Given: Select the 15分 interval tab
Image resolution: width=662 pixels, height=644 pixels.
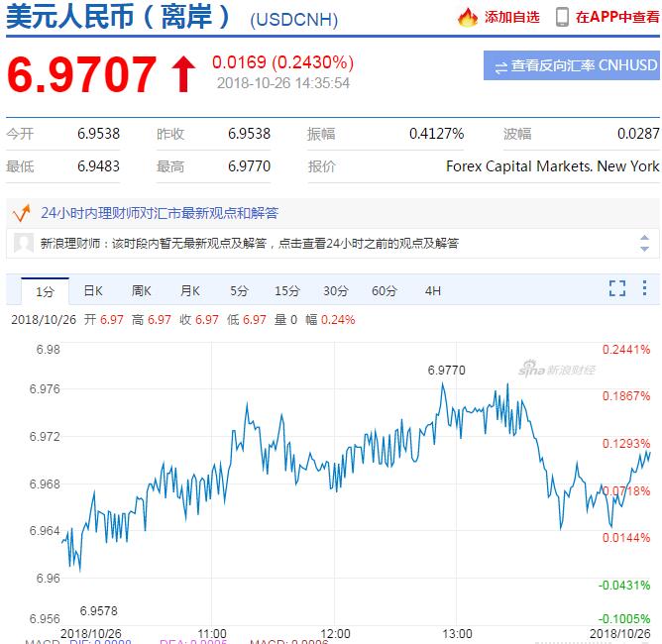Looking at the screenshot, I should click(287, 291).
